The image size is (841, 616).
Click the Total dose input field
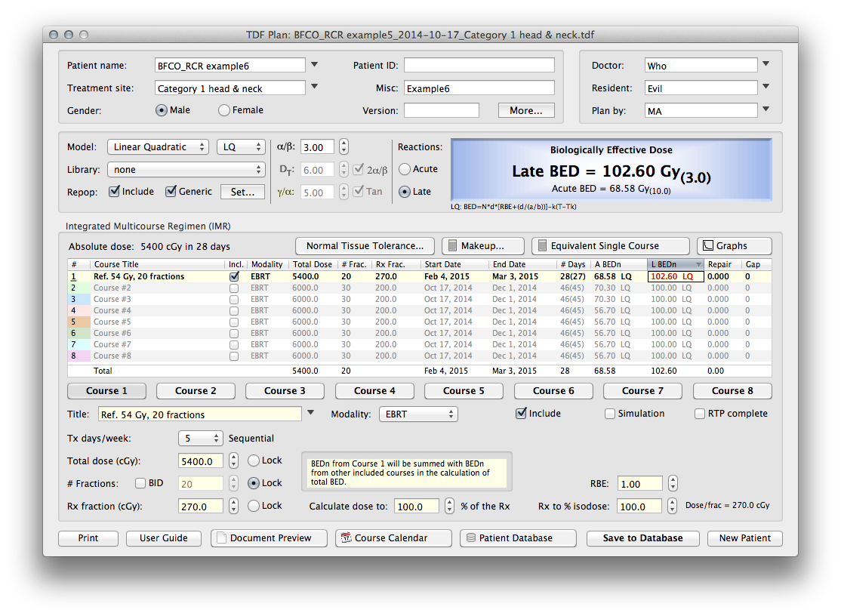(201, 461)
